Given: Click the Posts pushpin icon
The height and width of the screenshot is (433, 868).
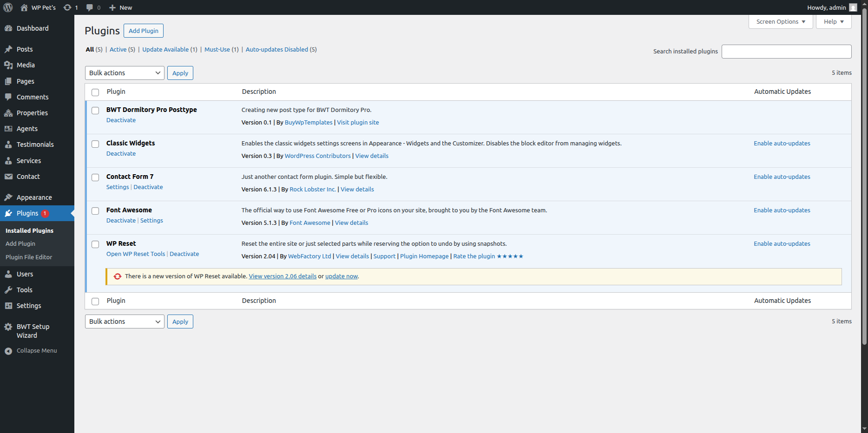Looking at the screenshot, I should click(x=8, y=49).
